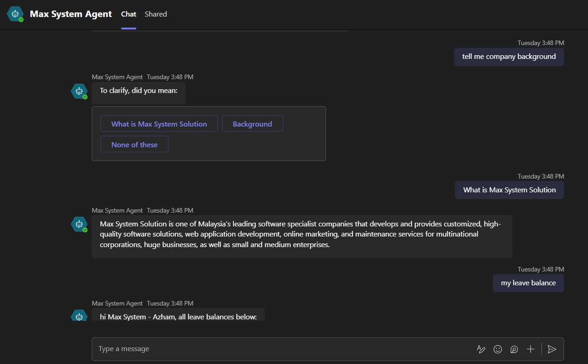This screenshot has height=364, width=588.
Task: Click bot avatar beside 'To clarify' message
Action: click(x=79, y=91)
